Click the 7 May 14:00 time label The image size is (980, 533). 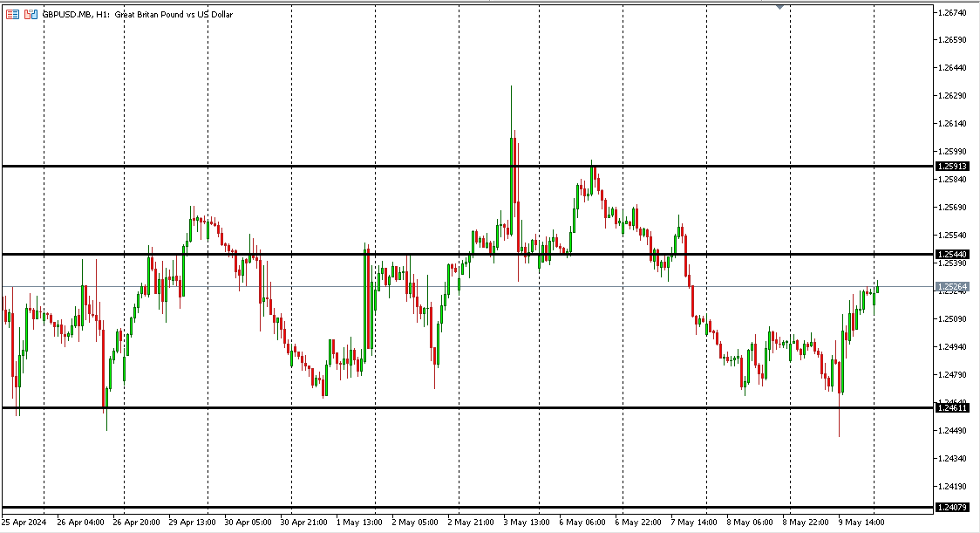(x=695, y=523)
